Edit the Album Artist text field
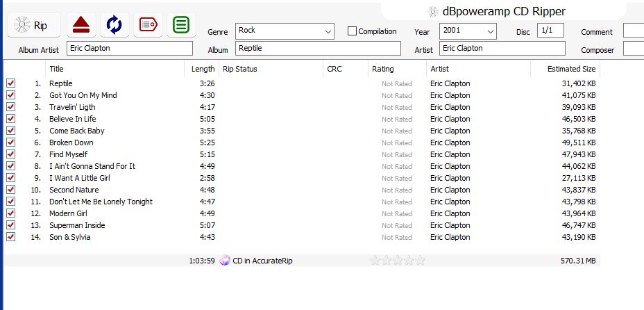644x310 pixels. 129,49
